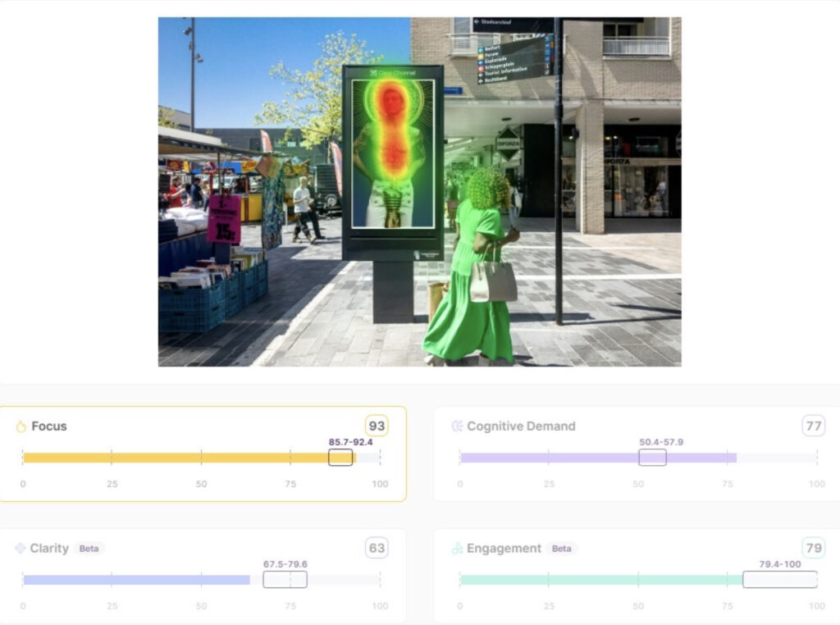Click the Engagement benchmark range marker box
Image resolution: width=840 pixels, height=625 pixels.
[x=779, y=580]
